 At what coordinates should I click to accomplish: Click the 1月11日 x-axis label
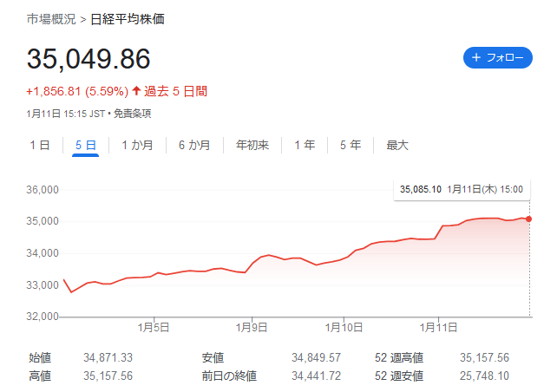(x=438, y=327)
